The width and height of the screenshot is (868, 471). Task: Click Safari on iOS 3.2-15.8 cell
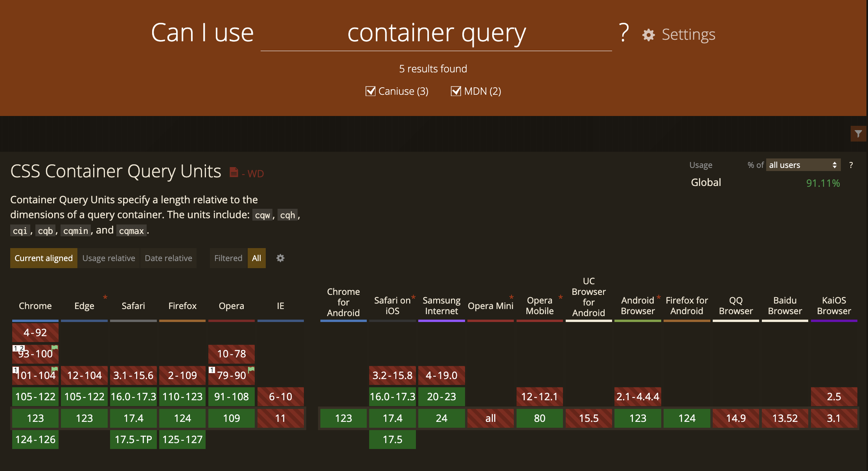[x=392, y=375]
